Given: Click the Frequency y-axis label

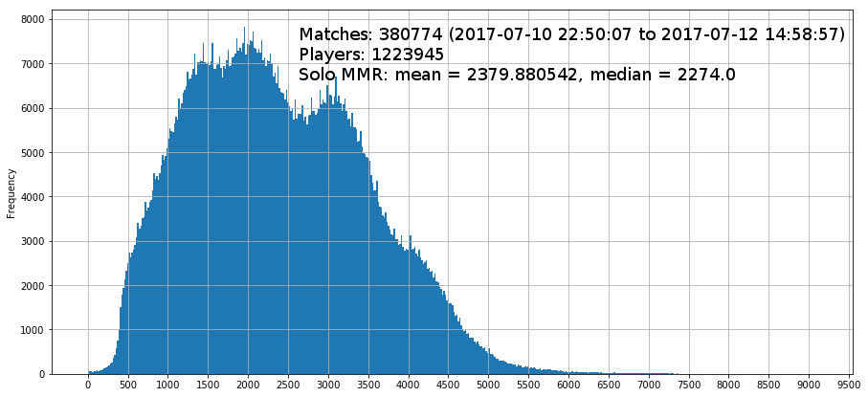Looking at the screenshot, I should pyautogui.click(x=11, y=194).
